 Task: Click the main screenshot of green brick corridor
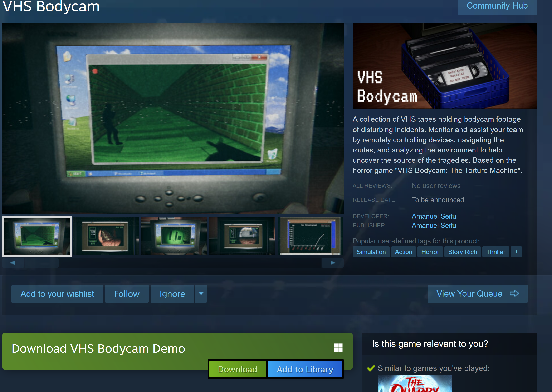click(x=173, y=118)
